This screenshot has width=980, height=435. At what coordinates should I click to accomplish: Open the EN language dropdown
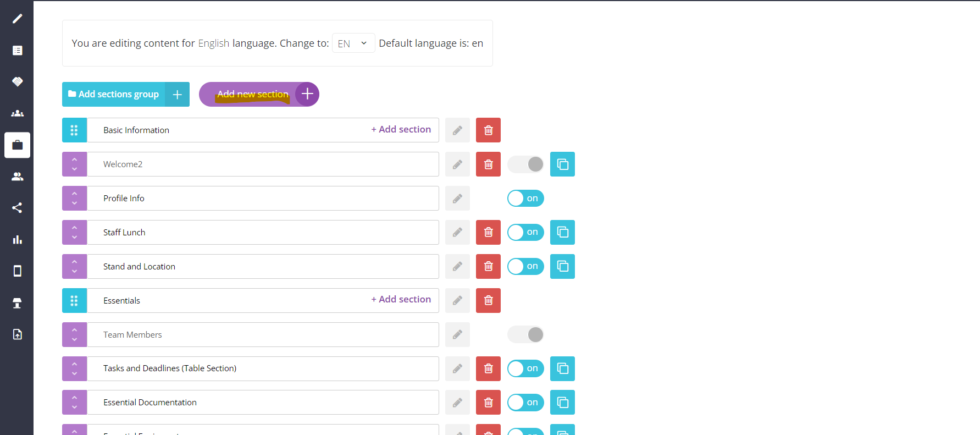pos(353,43)
